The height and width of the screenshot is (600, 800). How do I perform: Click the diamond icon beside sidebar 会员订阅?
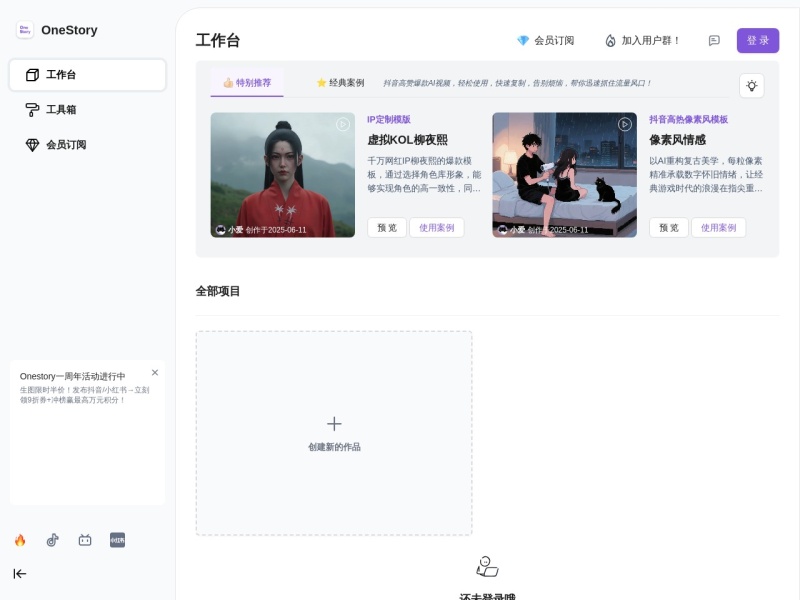(32, 145)
